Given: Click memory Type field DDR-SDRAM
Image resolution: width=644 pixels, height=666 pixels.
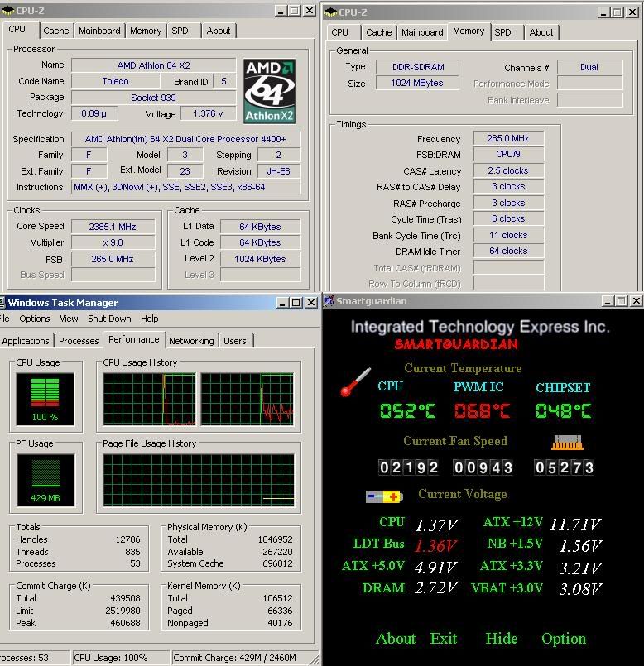Looking at the screenshot, I should click(x=418, y=67).
